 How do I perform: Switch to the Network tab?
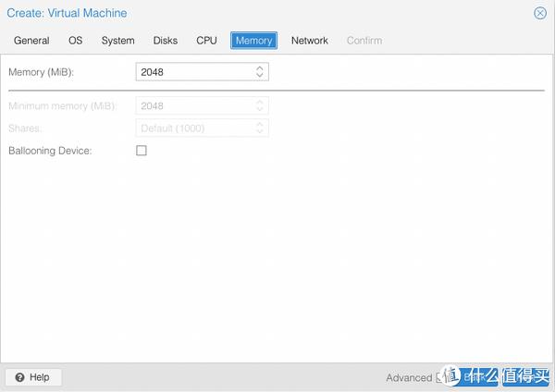[310, 41]
